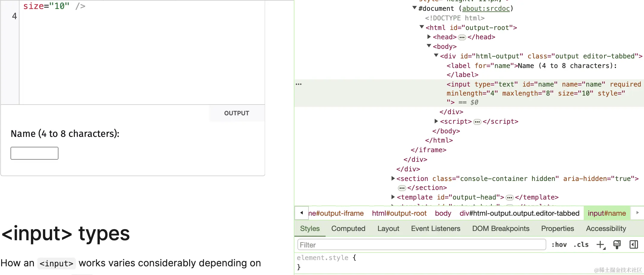
Task: Switch to the Styles tab
Action: tap(310, 229)
